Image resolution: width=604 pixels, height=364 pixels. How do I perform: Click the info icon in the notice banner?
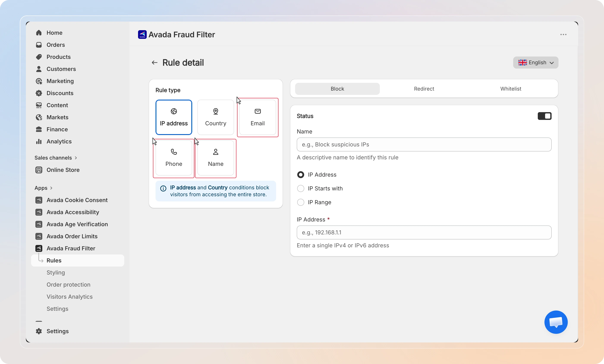[163, 188]
